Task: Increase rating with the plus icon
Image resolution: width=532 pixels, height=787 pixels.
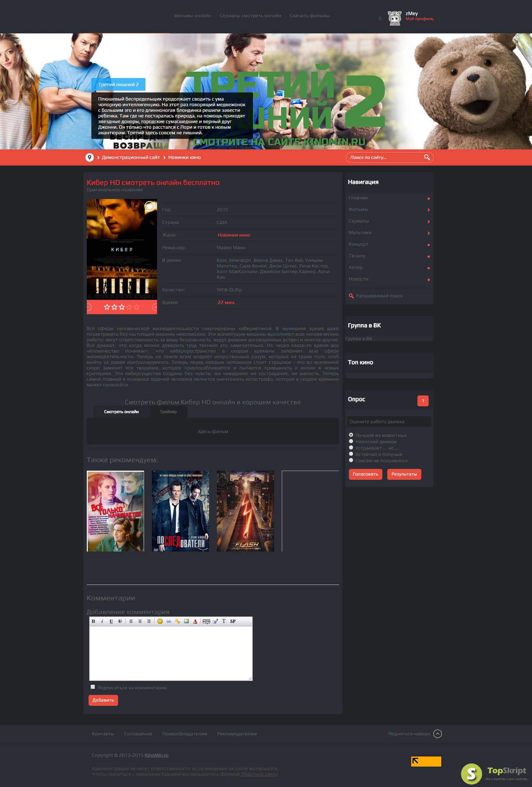Action: click(x=155, y=307)
